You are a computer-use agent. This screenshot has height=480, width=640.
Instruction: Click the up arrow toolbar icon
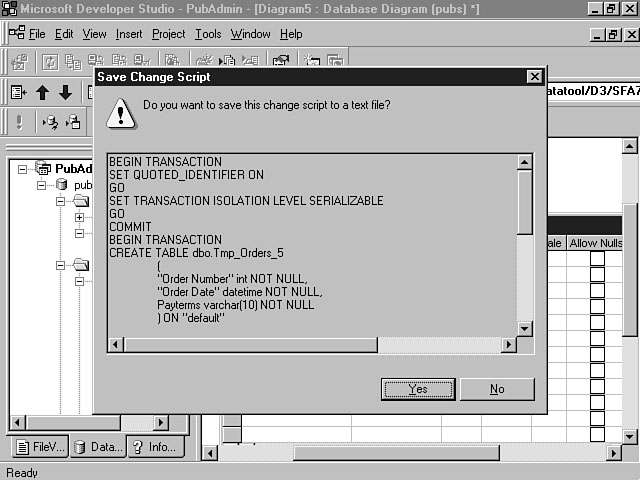42,93
